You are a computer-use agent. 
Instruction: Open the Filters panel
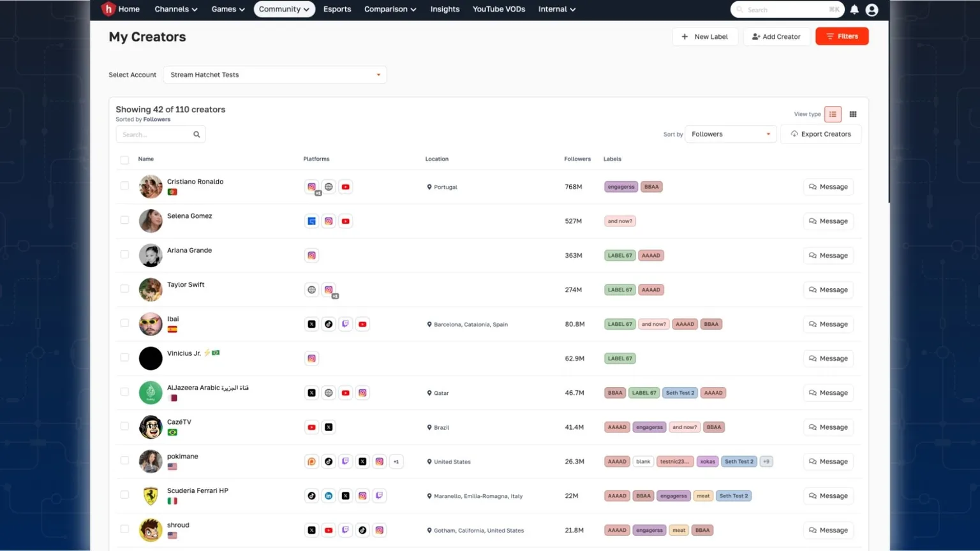coord(842,36)
